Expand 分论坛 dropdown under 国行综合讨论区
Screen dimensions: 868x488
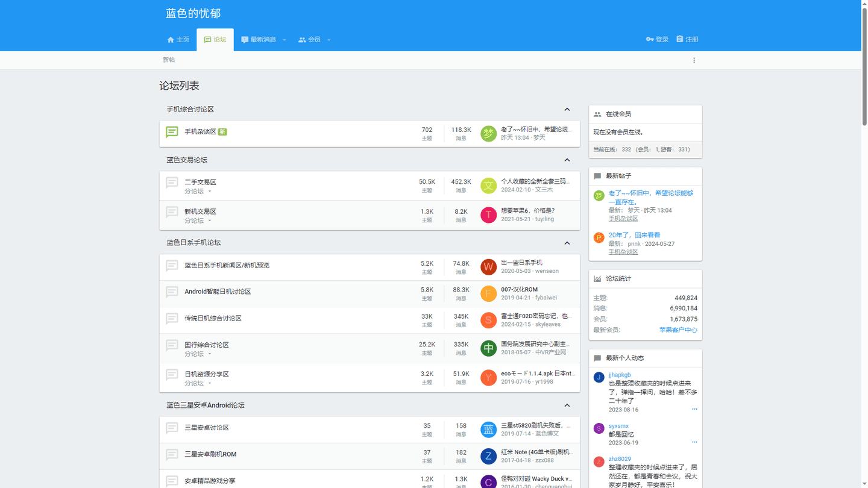pyautogui.click(x=198, y=354)
